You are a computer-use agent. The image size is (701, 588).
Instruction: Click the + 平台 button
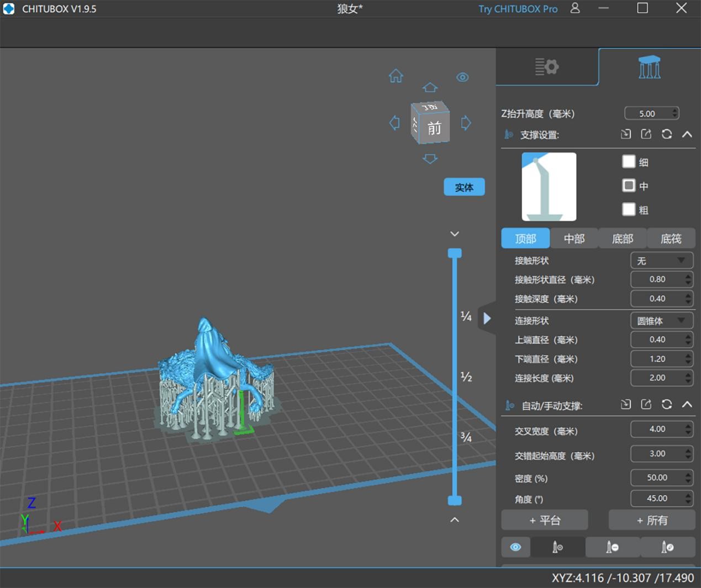click(x=544, y=520)
